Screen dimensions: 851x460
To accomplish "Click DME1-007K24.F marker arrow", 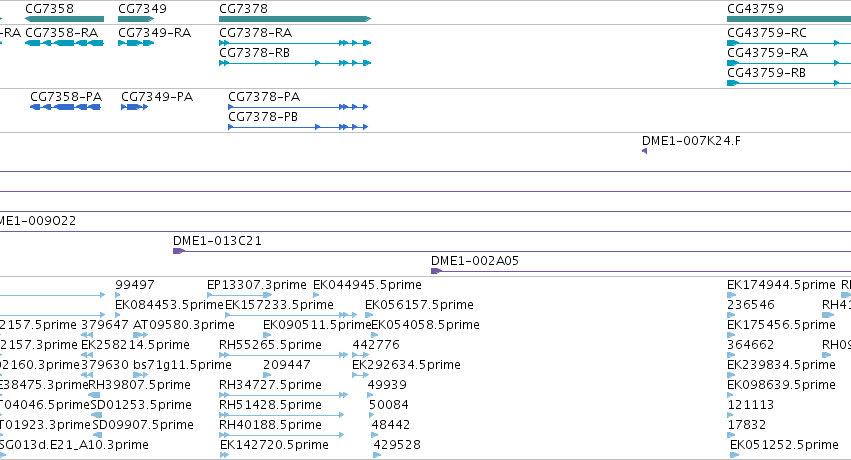I will tap(644, 151).
